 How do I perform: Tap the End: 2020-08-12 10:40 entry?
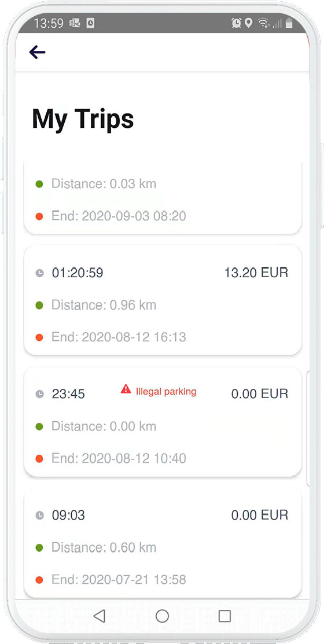[119, 458]
